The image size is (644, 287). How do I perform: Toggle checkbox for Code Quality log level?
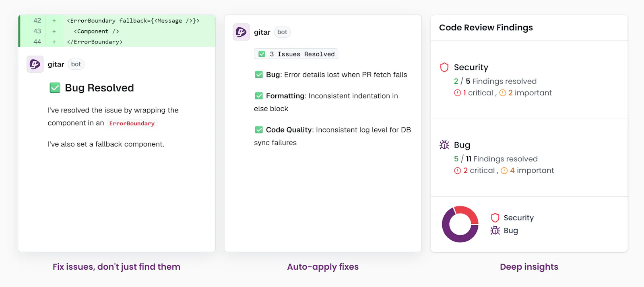[x=259, y=129]
